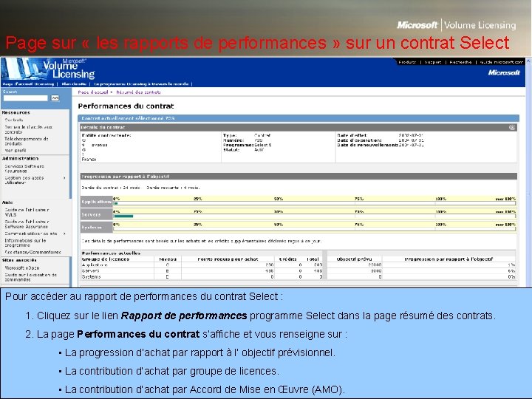Click Entité contractante label
This screenshot has width=532, height=399.
tap(106, 135)
